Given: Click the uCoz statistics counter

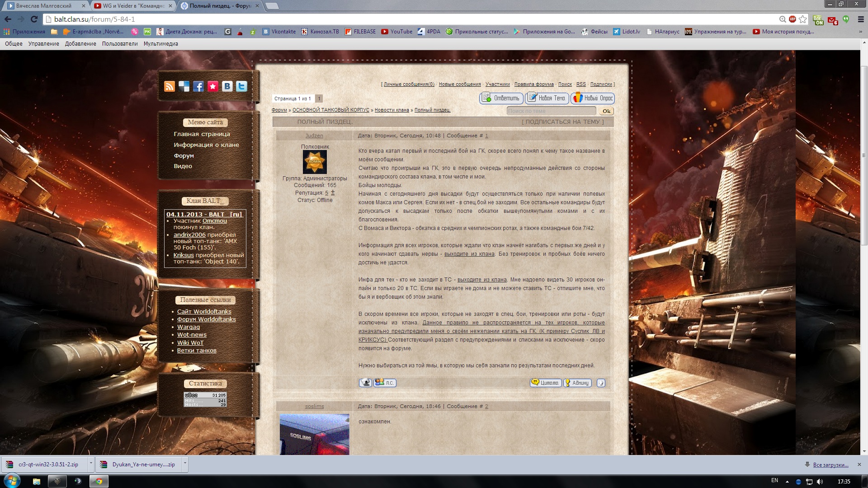Looking at the screenshot, I should click(x=205, y=399).
